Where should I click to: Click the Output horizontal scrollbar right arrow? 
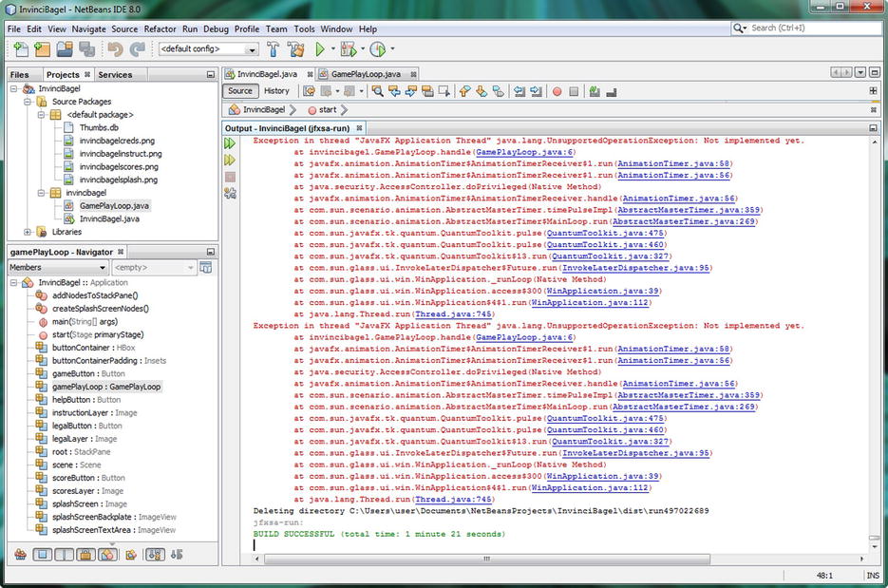(862, 560)
